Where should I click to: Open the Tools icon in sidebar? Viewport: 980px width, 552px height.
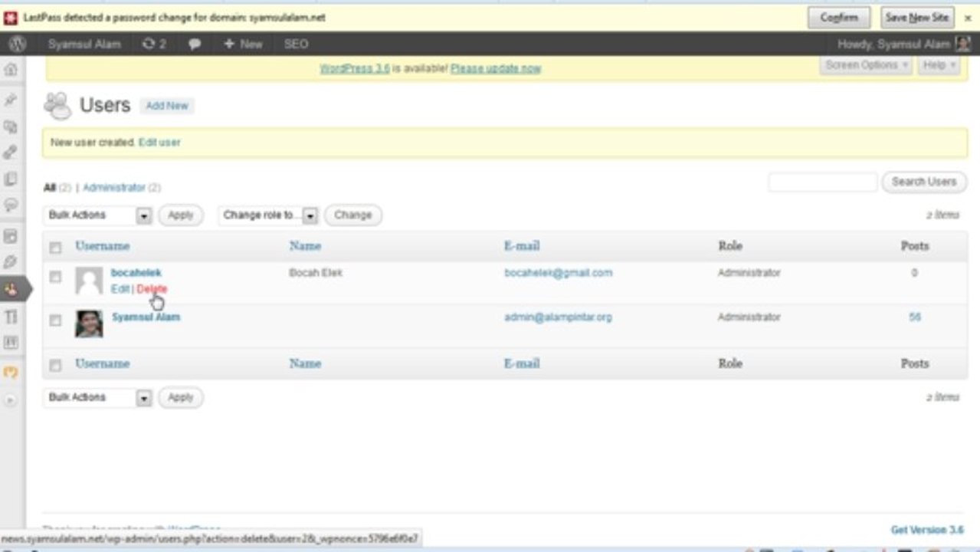pos(11,317)
